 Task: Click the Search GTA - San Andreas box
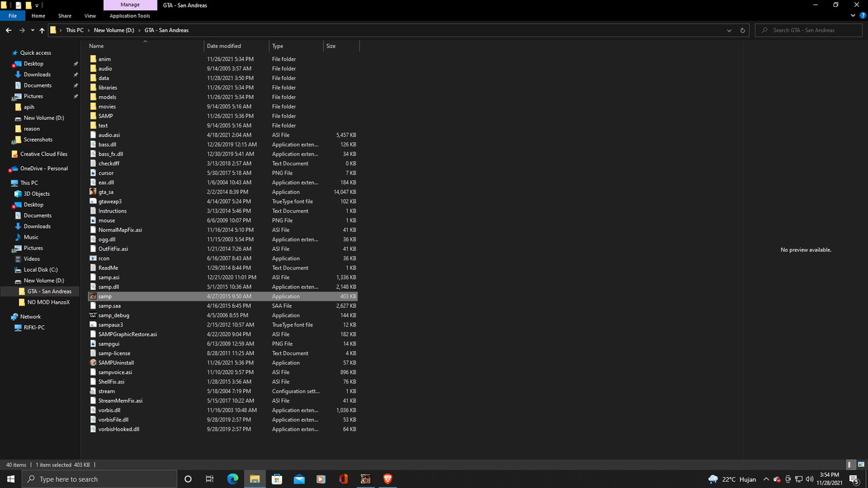point(810,30)
